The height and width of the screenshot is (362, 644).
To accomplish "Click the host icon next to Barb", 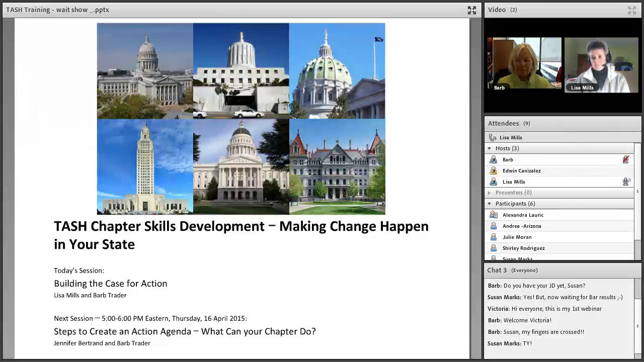I will [494, 159].
